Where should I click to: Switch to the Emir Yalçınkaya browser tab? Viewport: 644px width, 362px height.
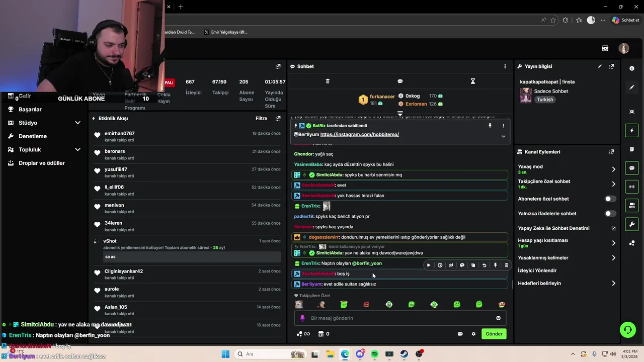[x=226, y=32]
